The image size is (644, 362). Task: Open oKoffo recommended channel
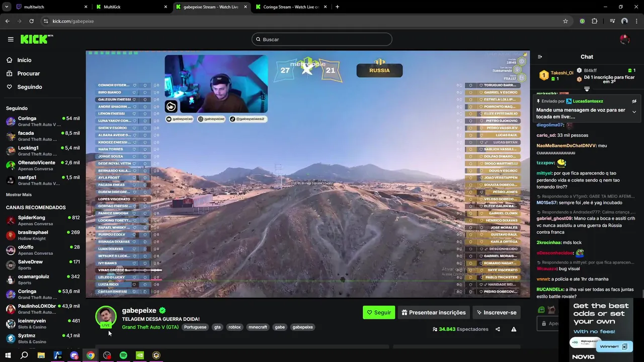[x=43, y=250]
